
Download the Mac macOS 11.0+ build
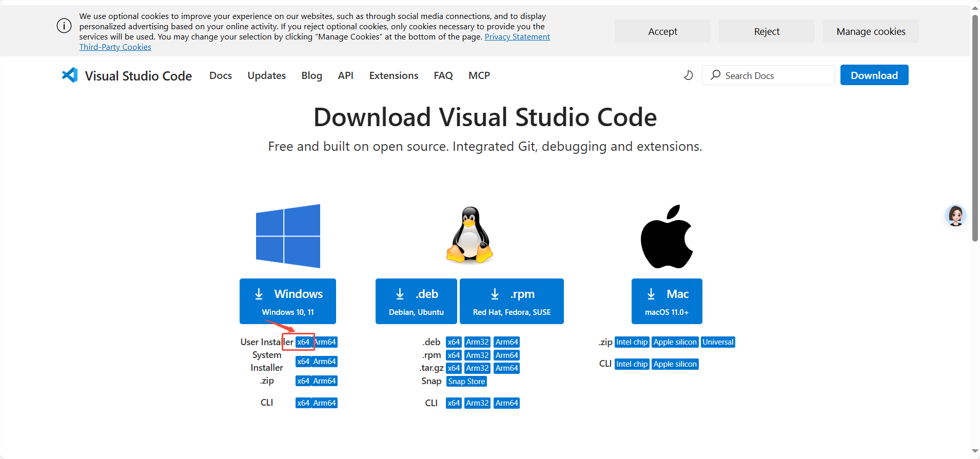667,301
